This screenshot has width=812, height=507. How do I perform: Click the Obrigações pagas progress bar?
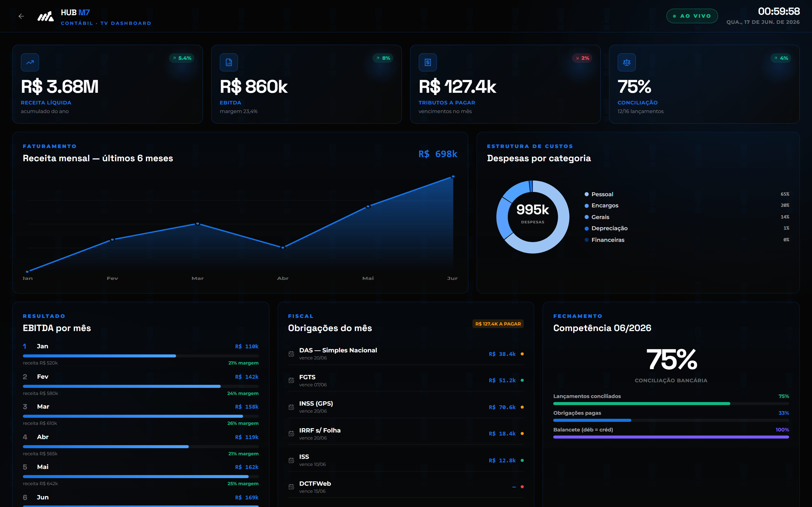click(x=671, y=420)
